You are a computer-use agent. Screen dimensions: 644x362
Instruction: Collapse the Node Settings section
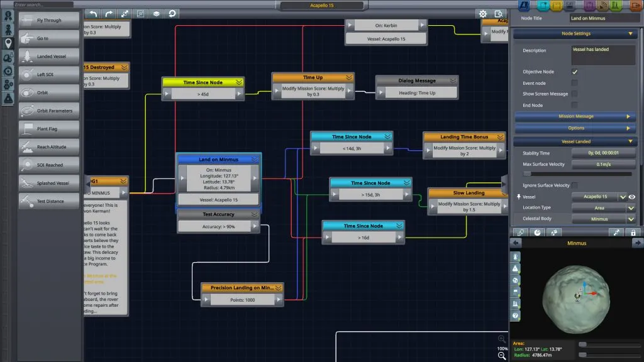click(x=575, y=34)
